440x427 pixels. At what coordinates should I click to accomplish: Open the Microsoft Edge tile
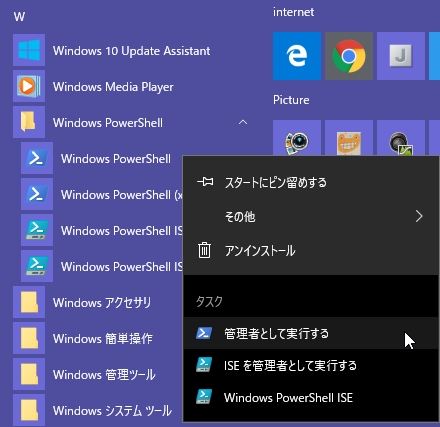[297, 56]
